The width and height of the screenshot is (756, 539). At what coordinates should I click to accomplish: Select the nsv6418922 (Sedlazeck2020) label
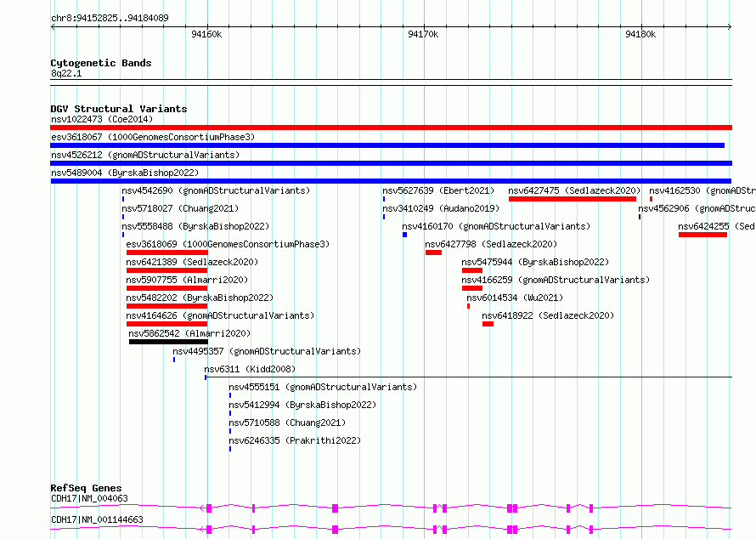click(x=548, y=315)
